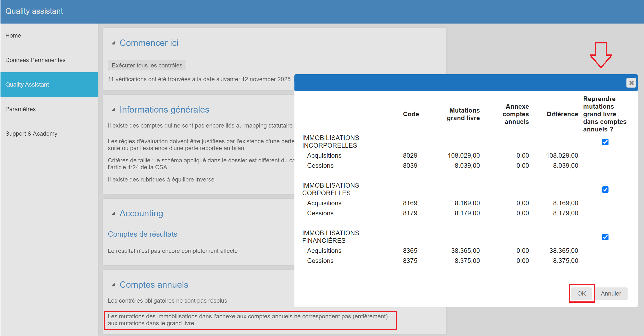Collapse the Commencer ici section

pos(114,43)
